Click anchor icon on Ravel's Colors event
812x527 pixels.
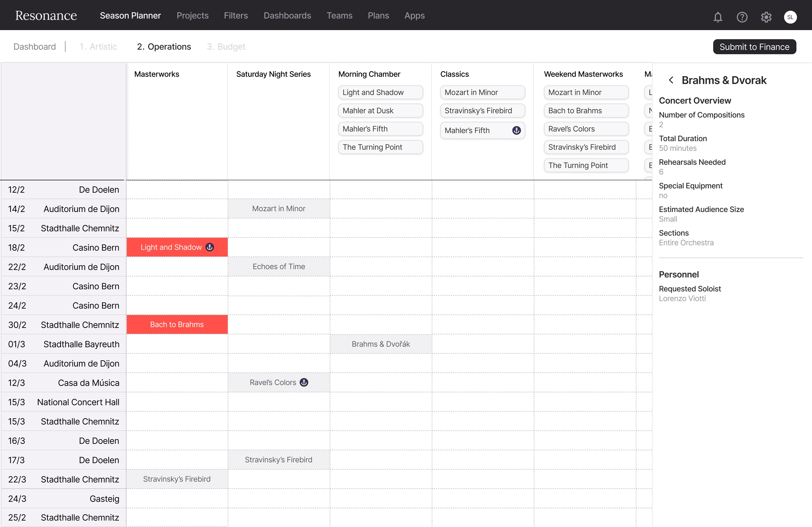click(304, 382)
